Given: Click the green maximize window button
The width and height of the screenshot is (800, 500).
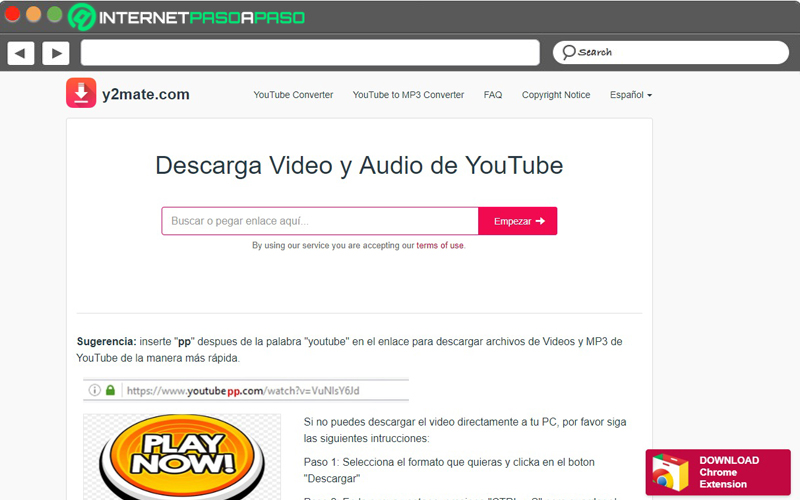Looking at the screenshot, I should 55,14.
